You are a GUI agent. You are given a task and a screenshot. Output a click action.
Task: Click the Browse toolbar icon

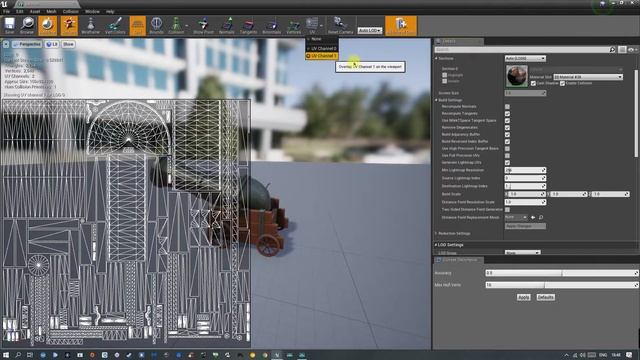(x=27, y=25)
